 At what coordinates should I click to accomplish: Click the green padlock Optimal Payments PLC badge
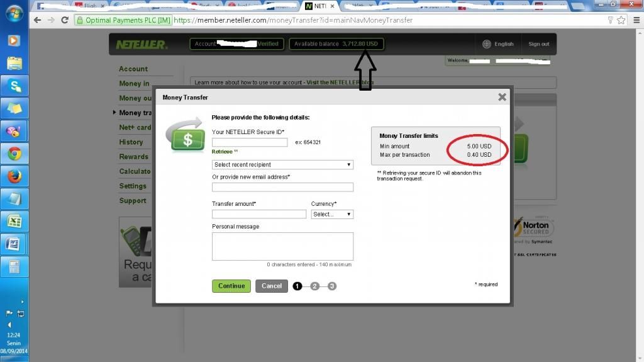pyautogui.click(x=124, y=20)
